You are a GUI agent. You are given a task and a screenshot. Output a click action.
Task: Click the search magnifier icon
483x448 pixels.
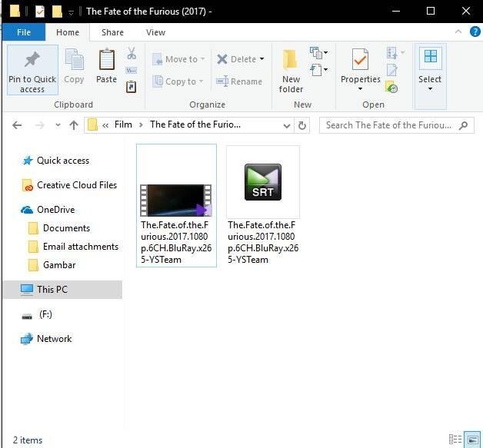[x=463, y=125]
